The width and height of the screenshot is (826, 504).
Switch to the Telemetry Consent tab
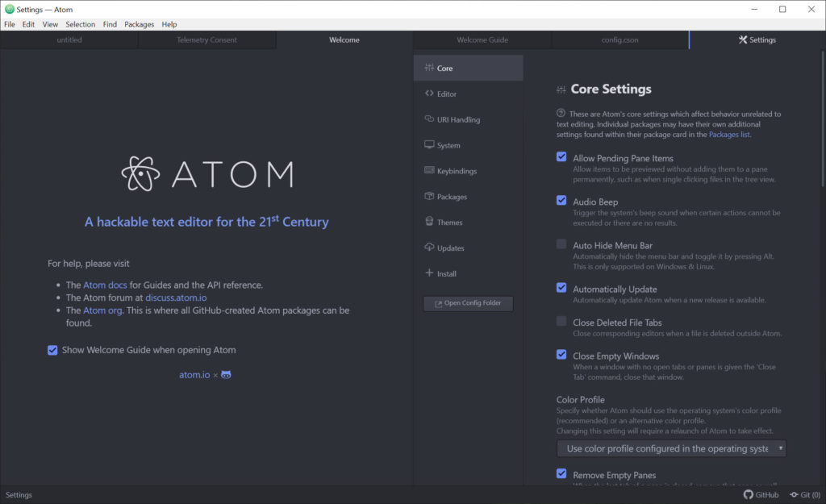206,40
